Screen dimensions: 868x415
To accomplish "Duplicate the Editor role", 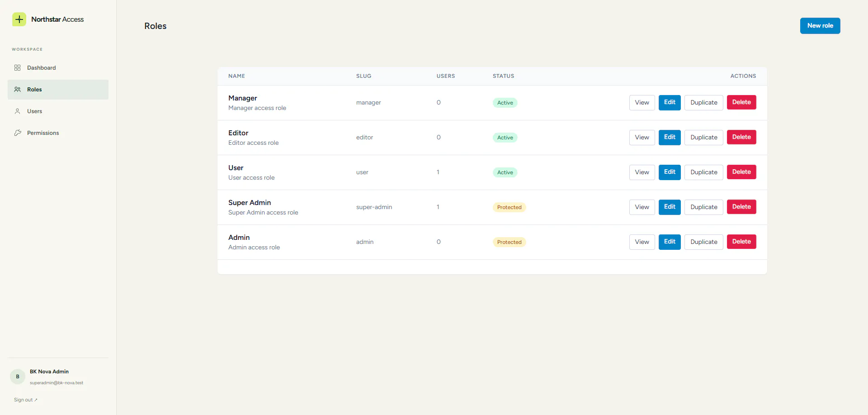I will [704, 138].
